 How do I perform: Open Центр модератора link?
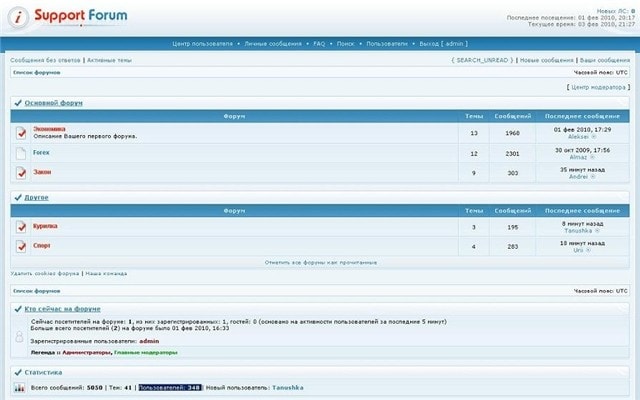point(598,87)
